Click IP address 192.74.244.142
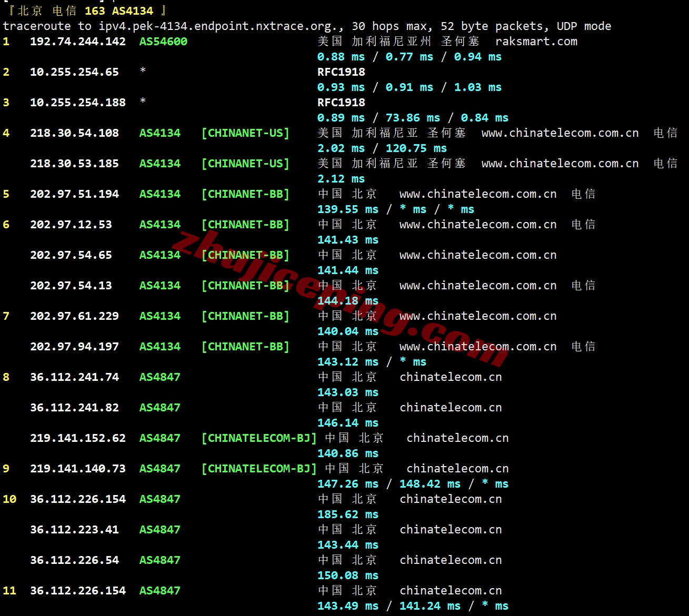 point(78,42)
